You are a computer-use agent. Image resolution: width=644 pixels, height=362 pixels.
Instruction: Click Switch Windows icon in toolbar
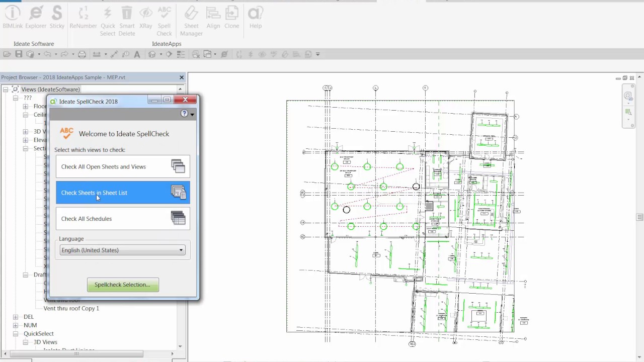[x=207, y=54]
